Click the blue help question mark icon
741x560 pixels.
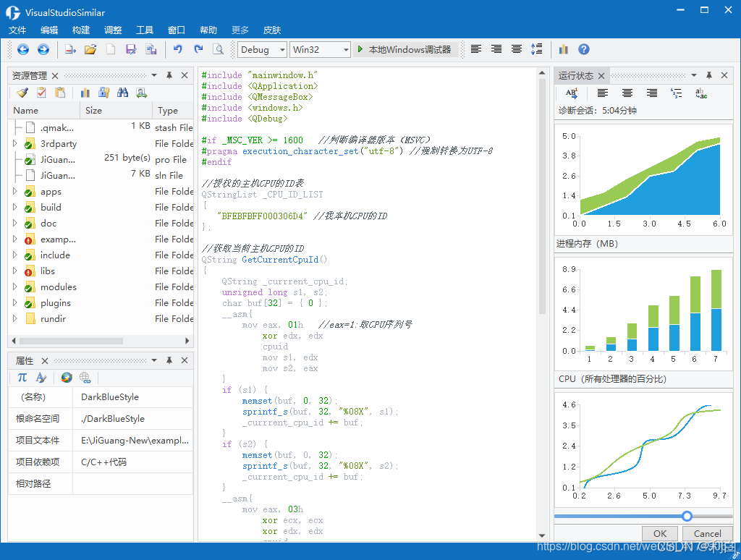point(584,50)
